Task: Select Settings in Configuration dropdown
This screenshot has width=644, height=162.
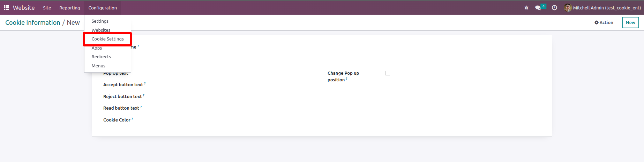Action: tap(100, 21)
